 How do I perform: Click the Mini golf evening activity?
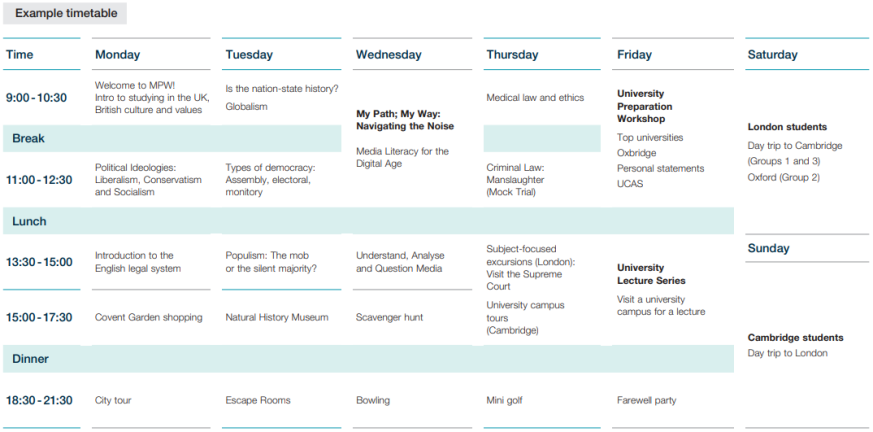pyautogui.click(x=504, y=400)
